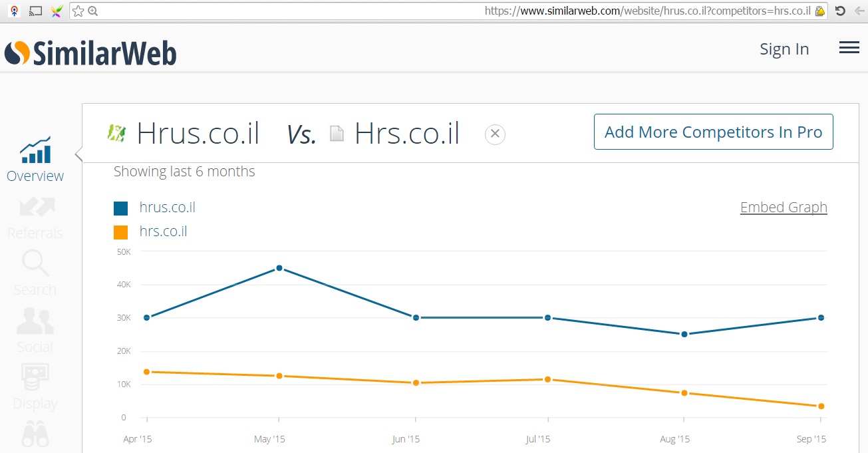Select orange hrs.co.il point for Jun '15

click(x=416, y=382)
